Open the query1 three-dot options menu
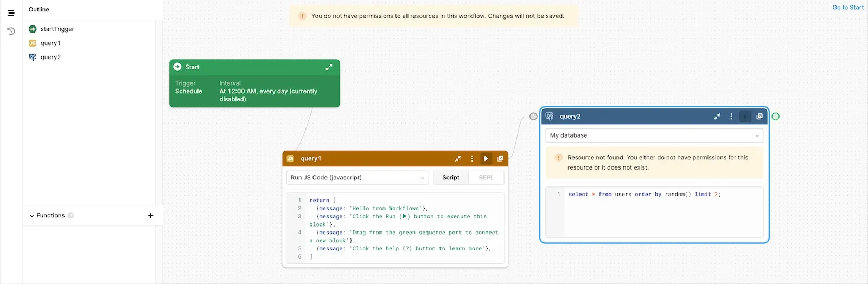The height and width of the screenshot is (284, 868). pos(472,159)
